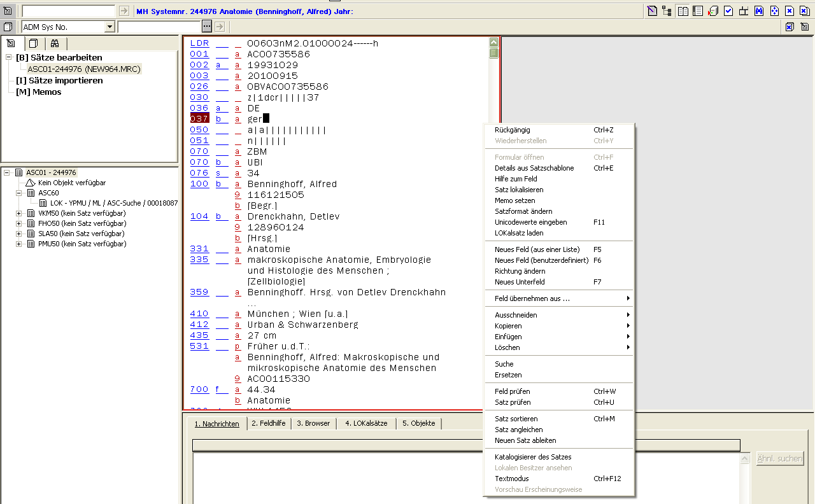815x504 pixels.
Task: Toggle the open-book split view icon
Action: [683, 11]
